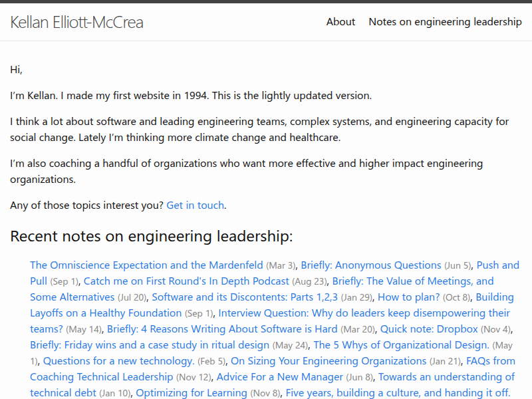This screenshot has height=399, width=532.
Task: Open Briefly: Friday wins ritual design note
Action: tap(150, 344)
